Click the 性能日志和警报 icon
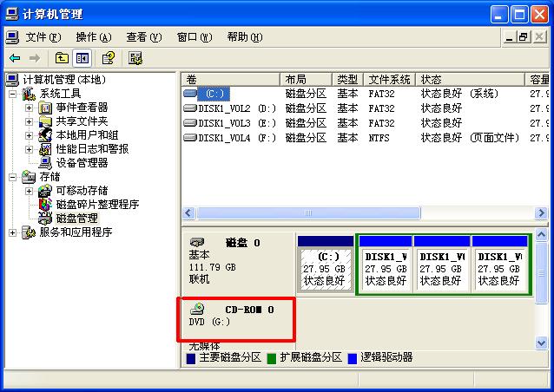 45,149
